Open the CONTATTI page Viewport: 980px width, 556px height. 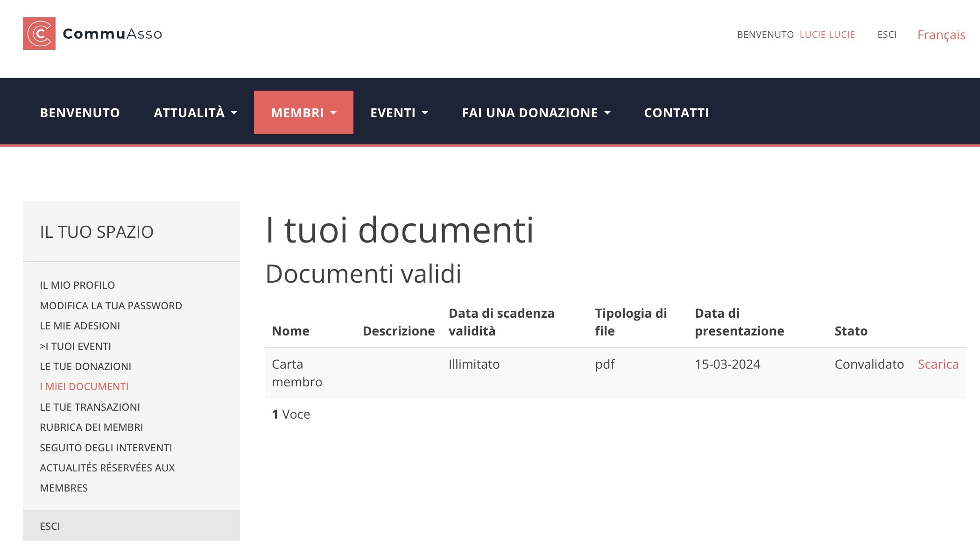[676, 112]
